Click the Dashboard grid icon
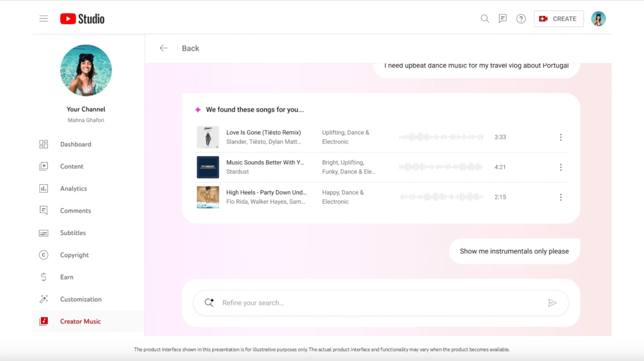Screen dimensions: 644x361 coord(44,144)
